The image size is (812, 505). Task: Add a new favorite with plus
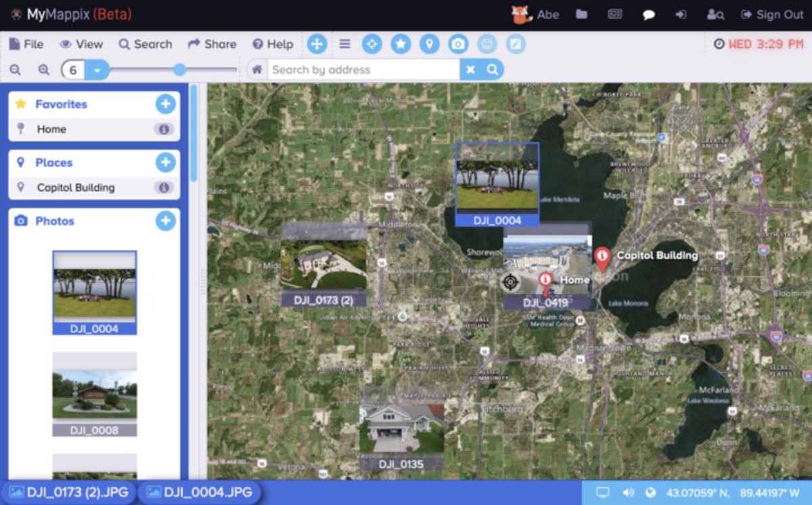click(166, 104)
